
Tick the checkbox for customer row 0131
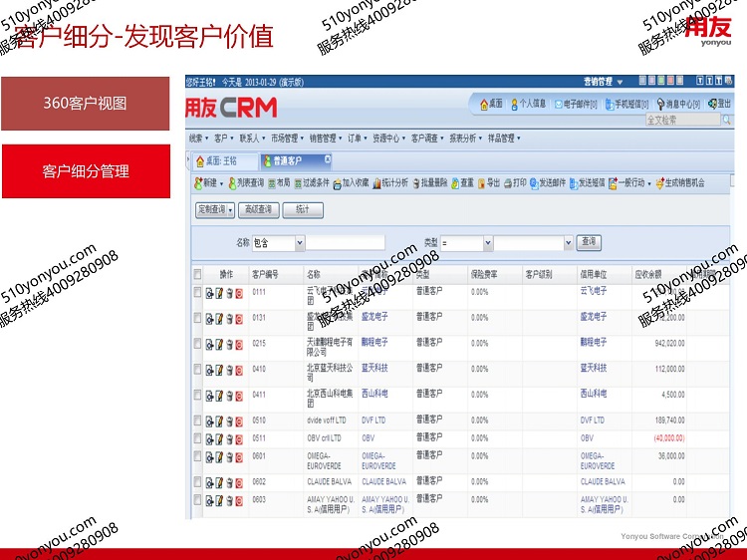point(197,319)
